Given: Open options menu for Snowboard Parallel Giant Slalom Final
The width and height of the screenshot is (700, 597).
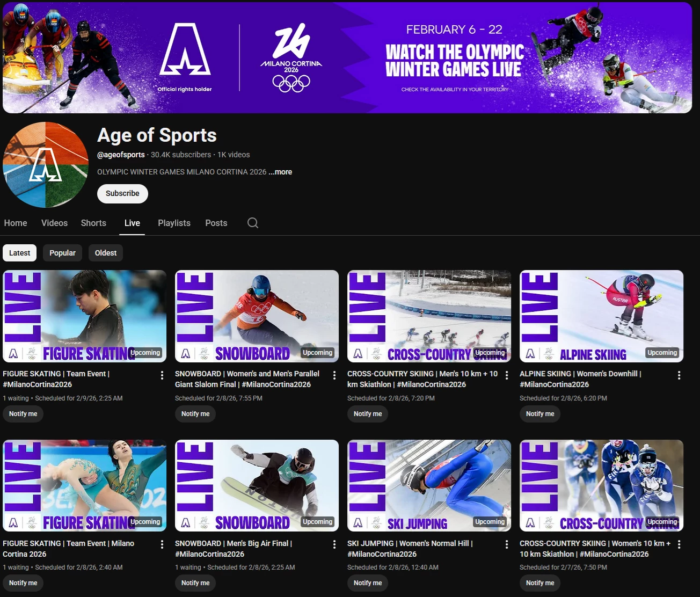Looking at the screenshot, I should click(x=334, y=375).
